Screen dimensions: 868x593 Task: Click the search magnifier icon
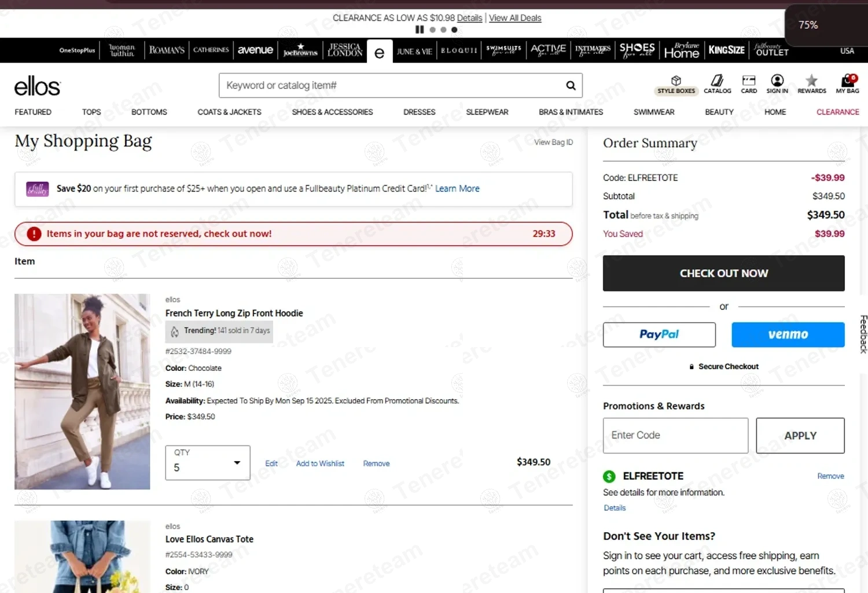click(571, 86)
